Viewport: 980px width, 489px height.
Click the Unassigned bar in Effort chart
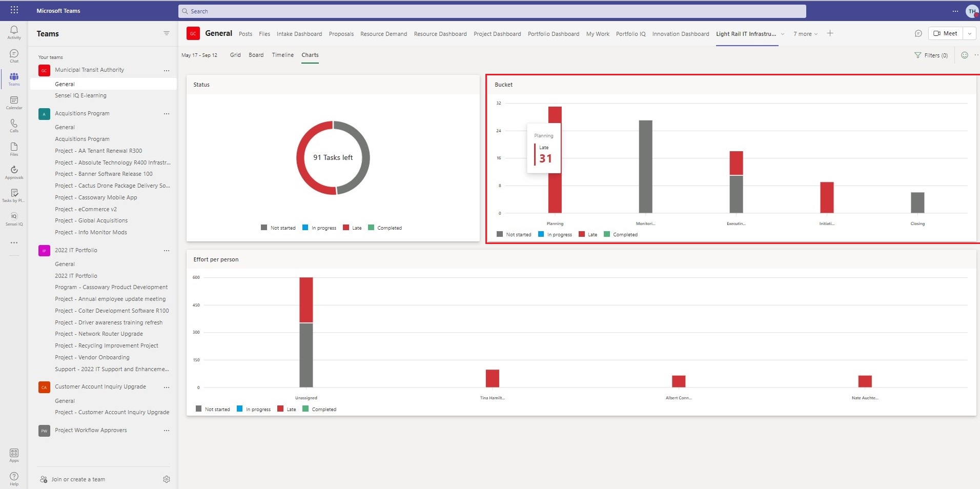click(306, 332)
